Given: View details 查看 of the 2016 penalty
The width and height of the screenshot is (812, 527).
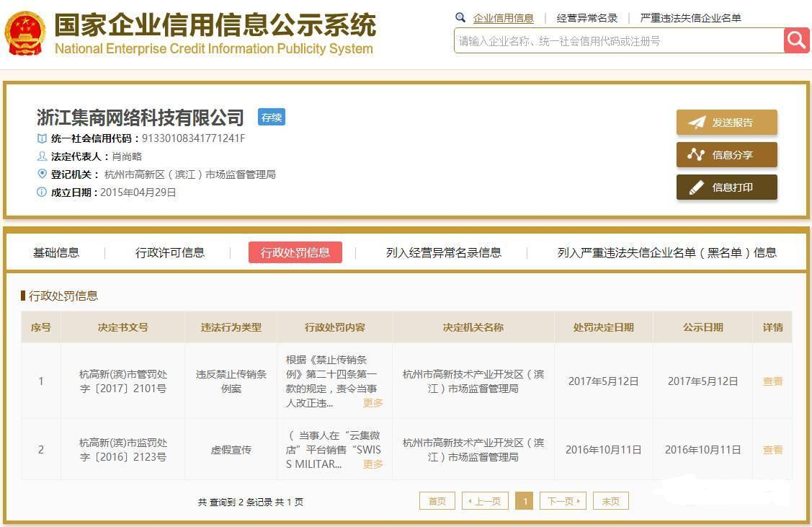Looking at the screenshot, I should pos(772,450).
